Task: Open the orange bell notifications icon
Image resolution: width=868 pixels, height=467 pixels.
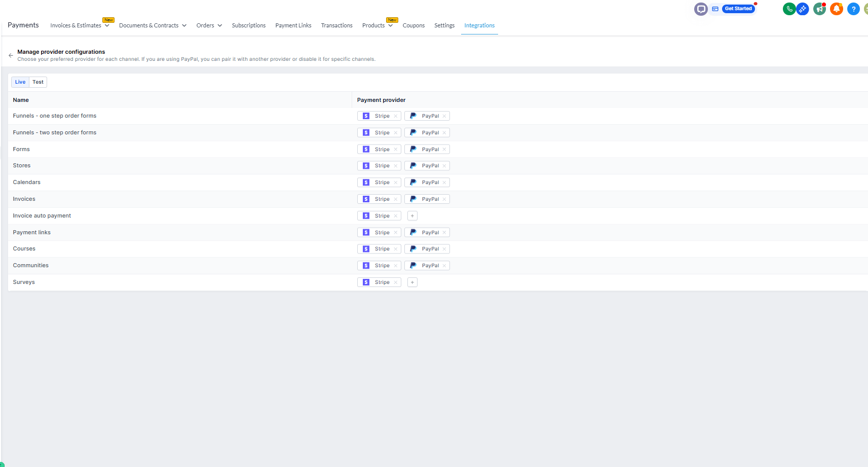Action: pyautogui.click(x=837, y=9)
